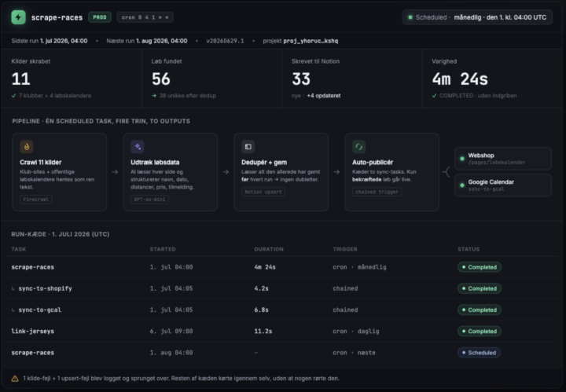Image resolution: width=566 pixels, height=392 pixels.
Task: Click the 4.2s duration for sync-to-shopify
Action: [261, 288]
